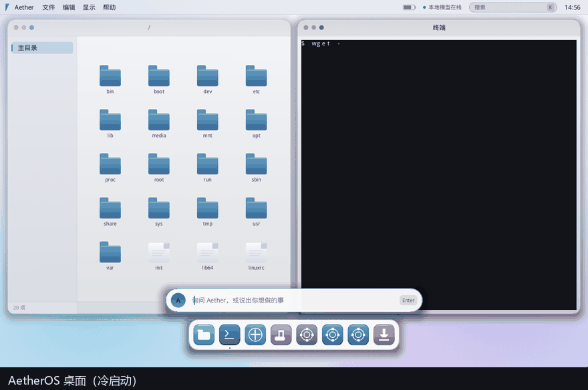This screenshot has height=390, width=588.
Task: Click the lib64 file icon
Action: (x=207, y=252)
